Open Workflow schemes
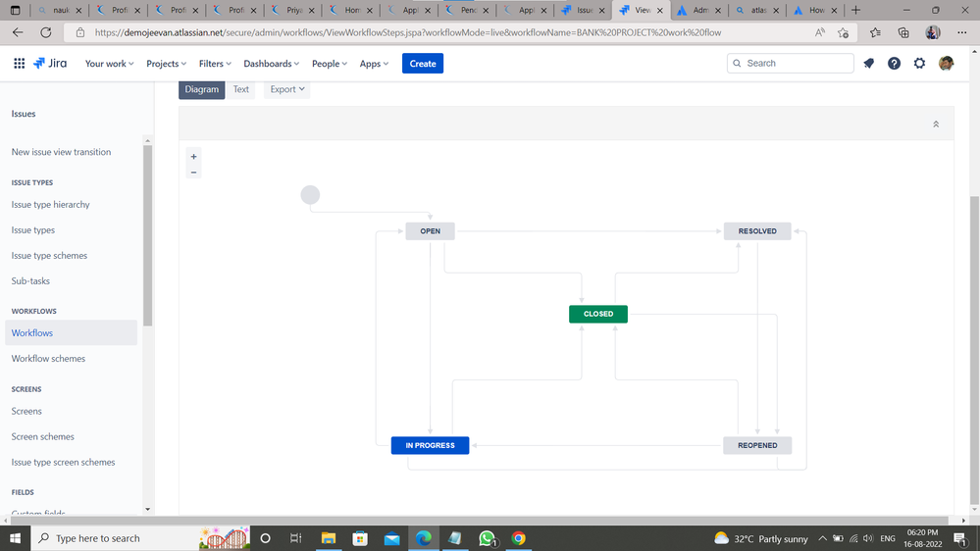Viewport: 980px width, 551px height. pos(48,359)
